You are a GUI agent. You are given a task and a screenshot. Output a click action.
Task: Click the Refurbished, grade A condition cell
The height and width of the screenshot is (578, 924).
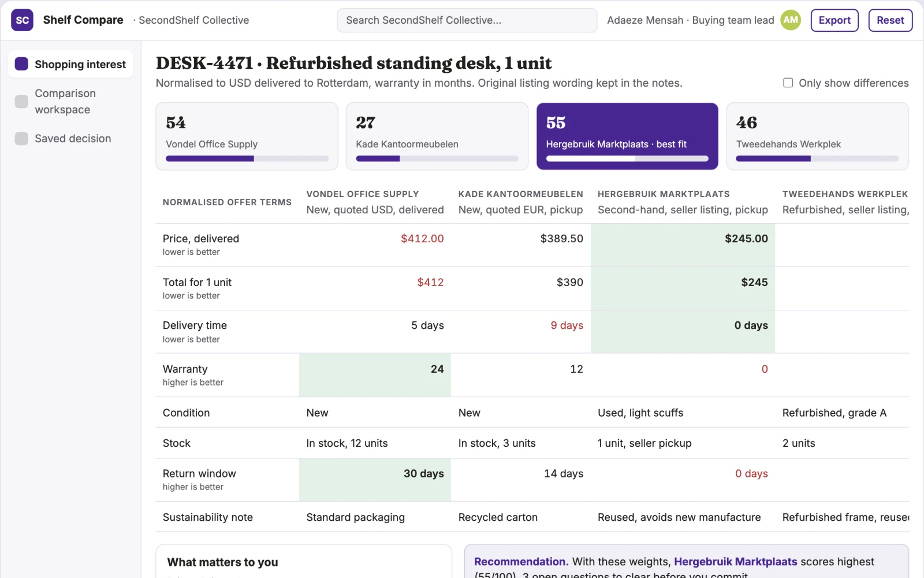pyautogui.click(x=842, y=413)
